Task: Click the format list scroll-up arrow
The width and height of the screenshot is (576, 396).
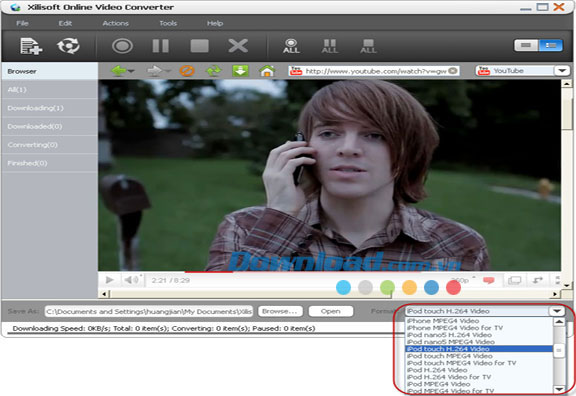Action: [x=559, y=321]
